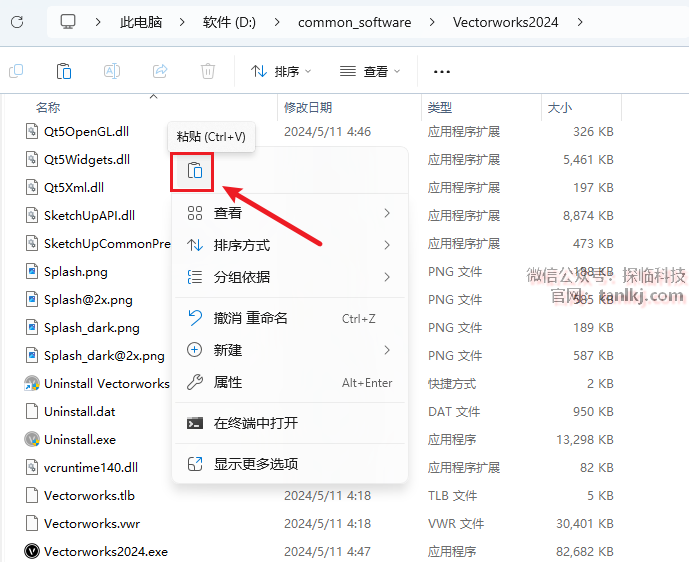Open the 查看 submenu in context menu

[290, 213]
